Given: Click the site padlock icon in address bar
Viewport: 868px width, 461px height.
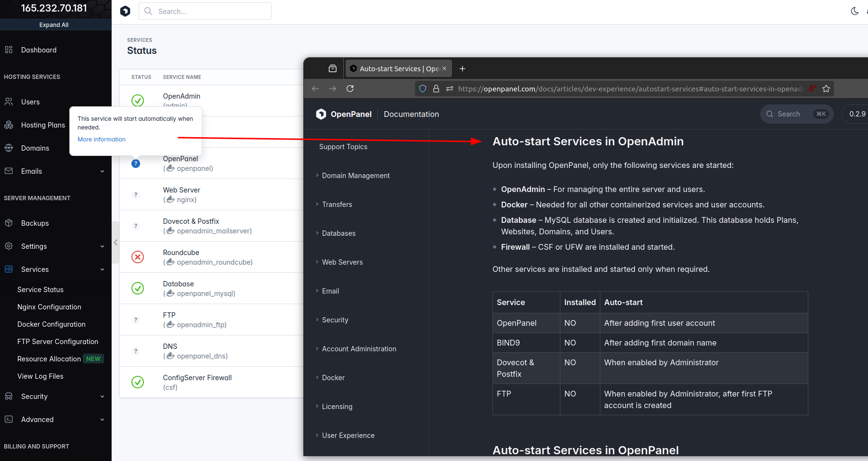Looking at the screenshot, I should point(436,89).
